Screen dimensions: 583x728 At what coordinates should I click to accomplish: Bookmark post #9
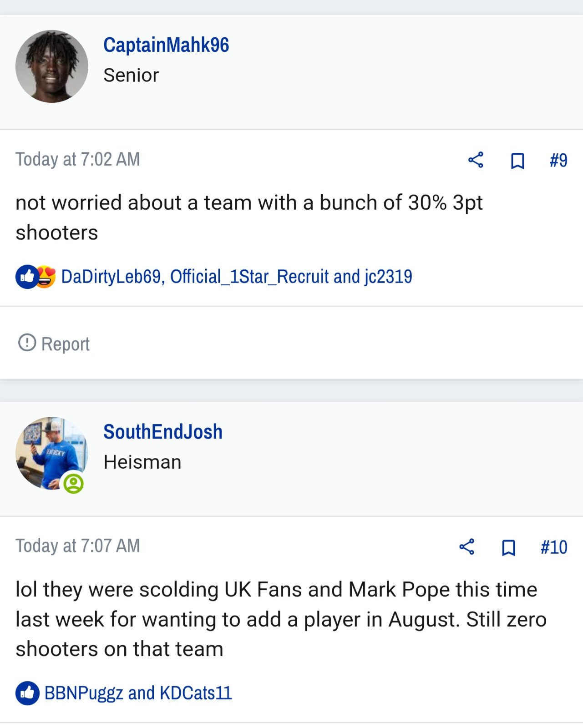[x=517, y=161]
